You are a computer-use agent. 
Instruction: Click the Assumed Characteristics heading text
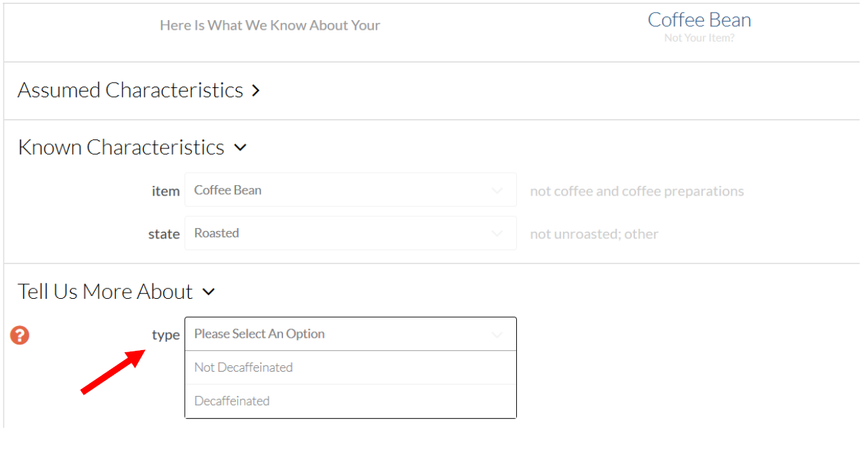pos(130,90)
